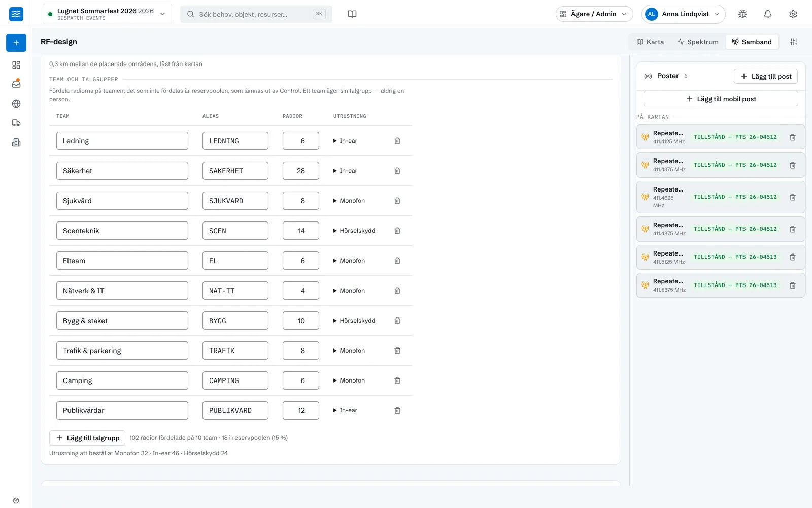
Task: Open the building icon in sidebar
Action: pyautogui.click(x=16, y=142)
